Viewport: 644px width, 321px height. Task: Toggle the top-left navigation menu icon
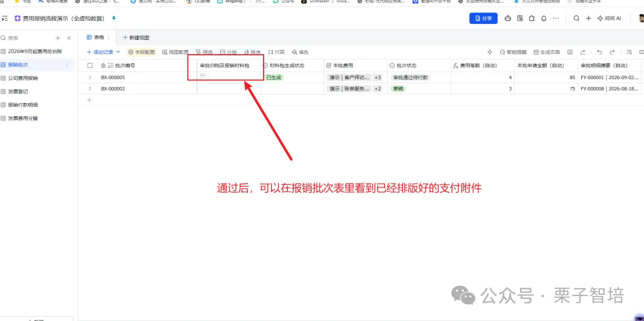5,18
